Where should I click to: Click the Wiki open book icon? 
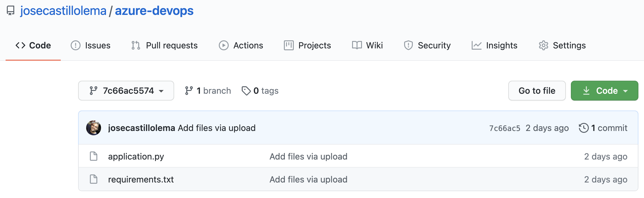click(x=357, y=45)
